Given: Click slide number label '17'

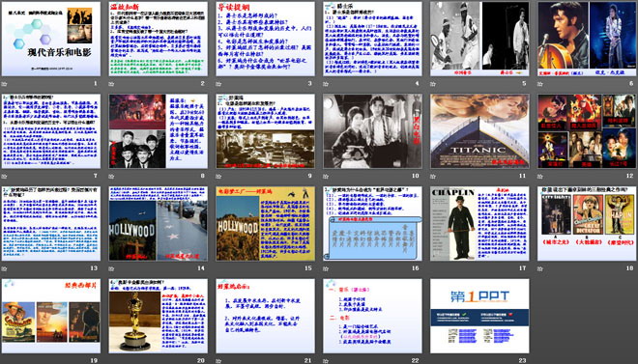Looking at the screenshot, I should click(x=522, y=268).
